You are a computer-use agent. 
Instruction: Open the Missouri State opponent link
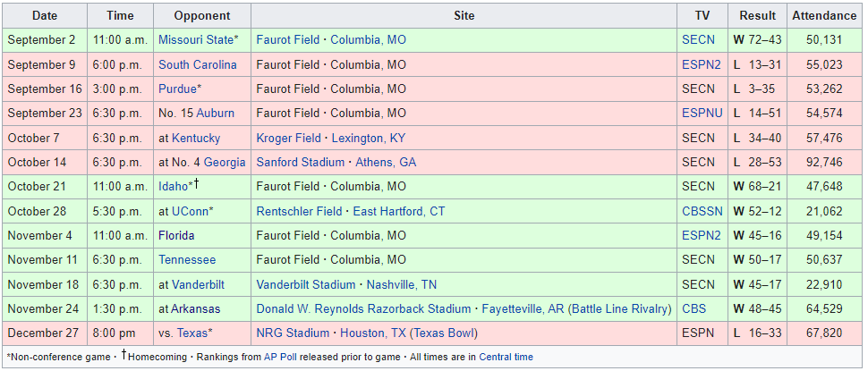point(196,40)
